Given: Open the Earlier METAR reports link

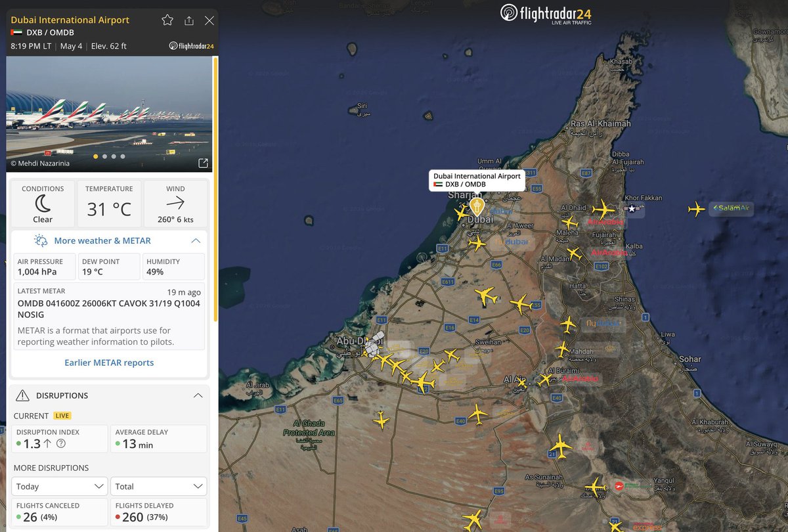Looking at the screenshot, I should 109,363.
